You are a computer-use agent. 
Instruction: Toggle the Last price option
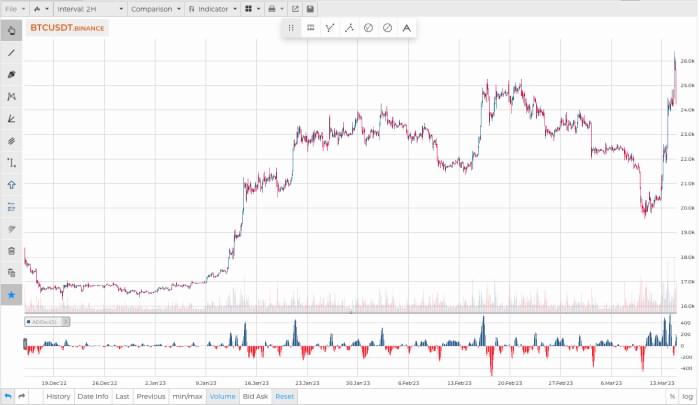pos(122,397)
